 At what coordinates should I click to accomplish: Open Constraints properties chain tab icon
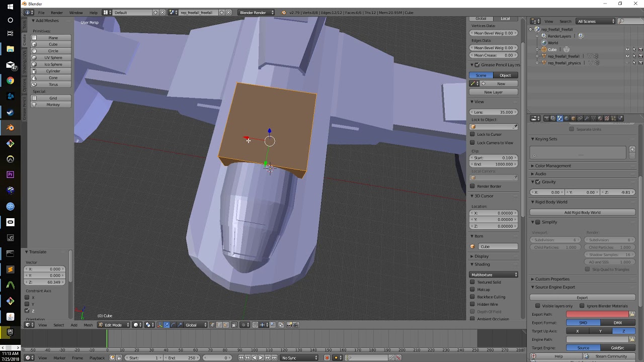[580, 118]
